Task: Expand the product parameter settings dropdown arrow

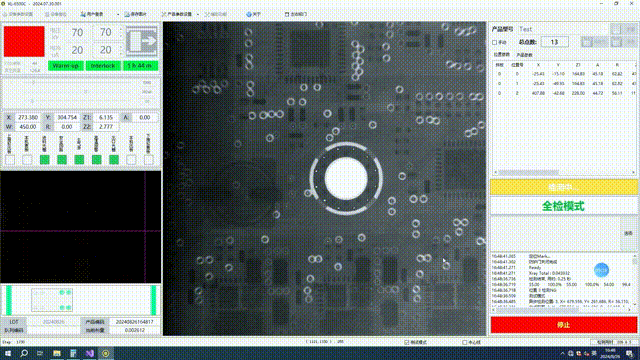Action: 198,14
